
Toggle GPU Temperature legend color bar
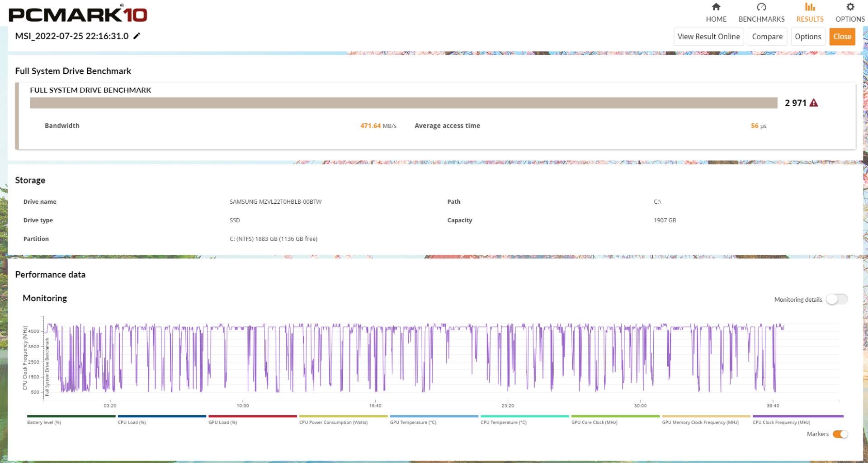click(x=434, y=416)
